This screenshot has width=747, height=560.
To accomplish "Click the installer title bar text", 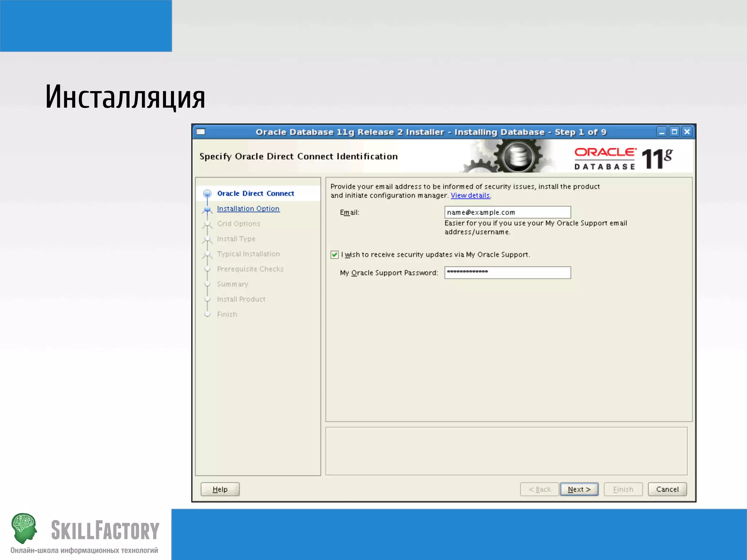I will [431, 132].
